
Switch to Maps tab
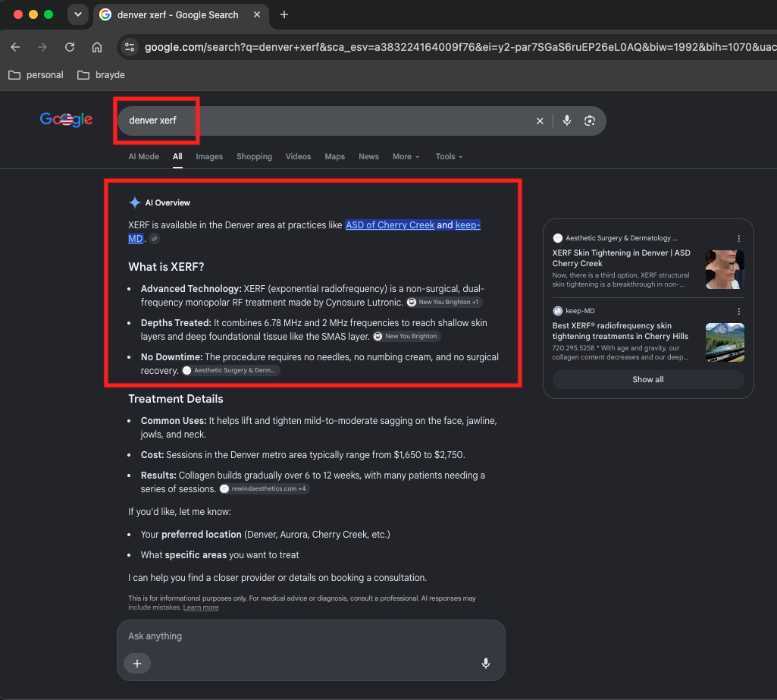point(334,156)
